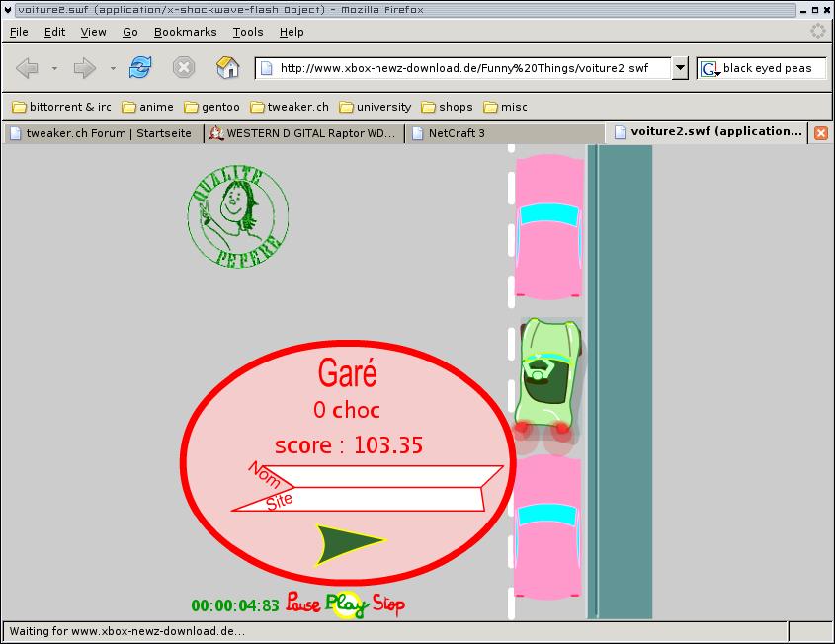This screenshot has height=644, width=835.
Task: Close the current tab with the orange X
Action: [x=820, y=132]
